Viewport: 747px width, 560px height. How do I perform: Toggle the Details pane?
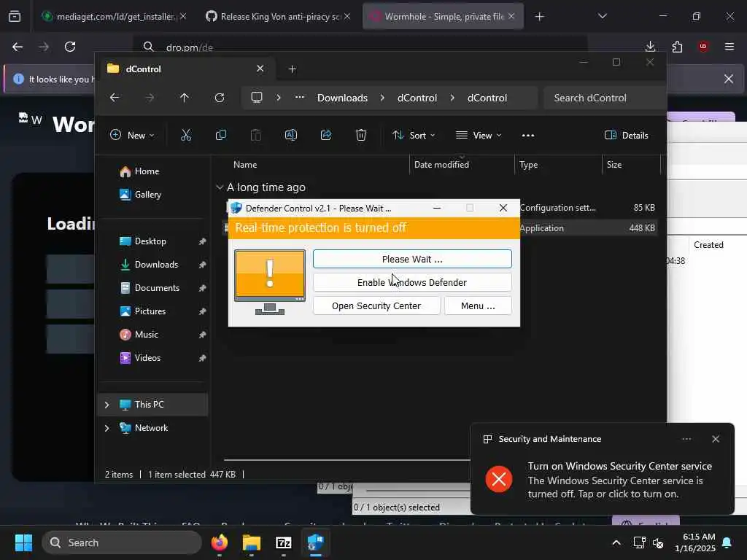click(627, 135)
